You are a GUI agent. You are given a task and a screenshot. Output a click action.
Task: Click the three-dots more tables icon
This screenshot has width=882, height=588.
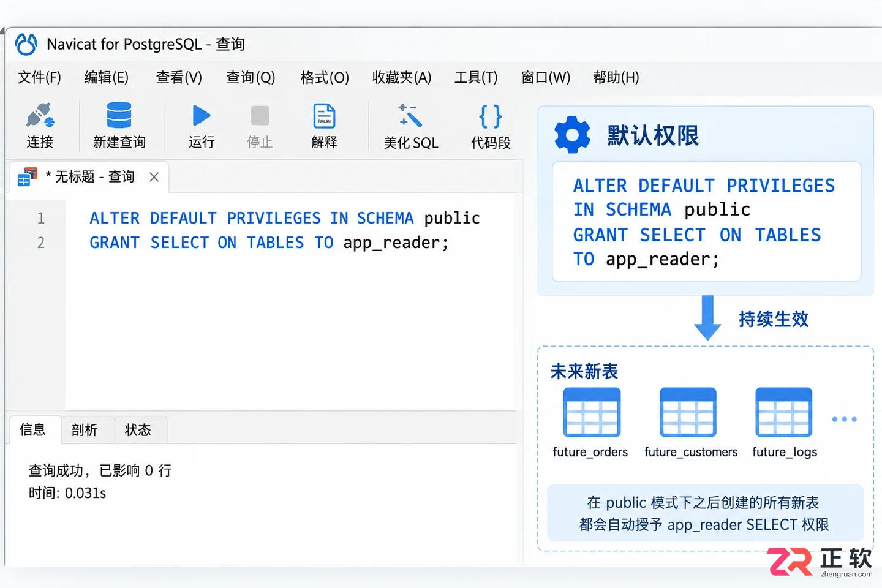point(844,420)
